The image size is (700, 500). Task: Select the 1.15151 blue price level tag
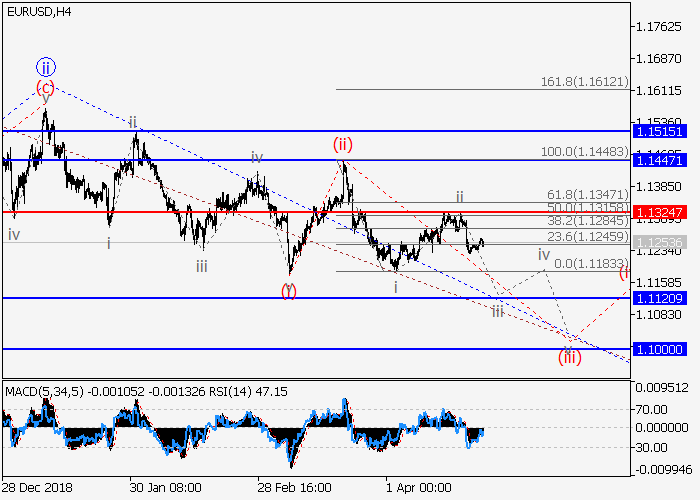(x=660, y=131)
